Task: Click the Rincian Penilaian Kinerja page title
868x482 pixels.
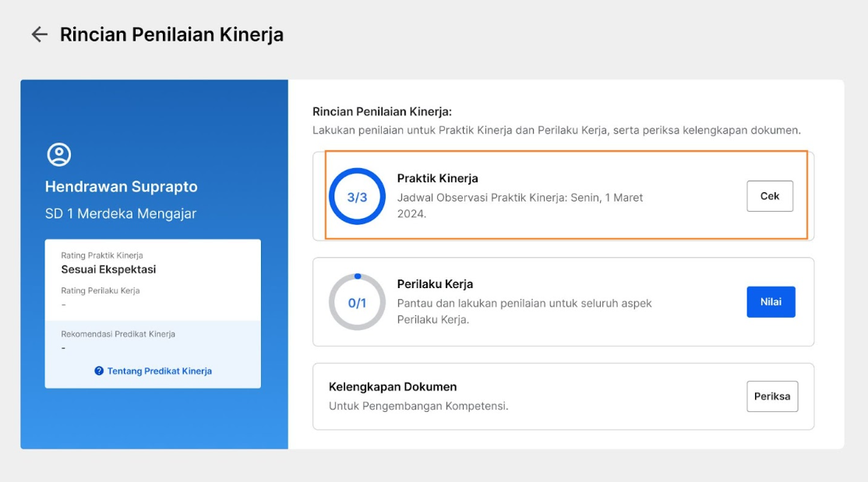Action: pyautogui.click(x=171, y=34)
